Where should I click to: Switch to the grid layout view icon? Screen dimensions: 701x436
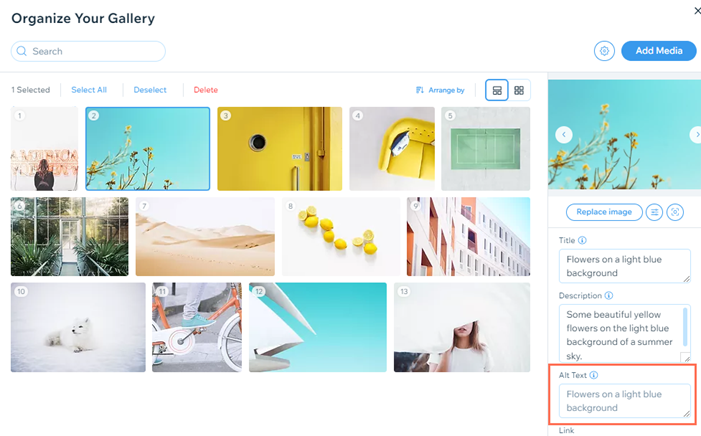tap(519, 90)
